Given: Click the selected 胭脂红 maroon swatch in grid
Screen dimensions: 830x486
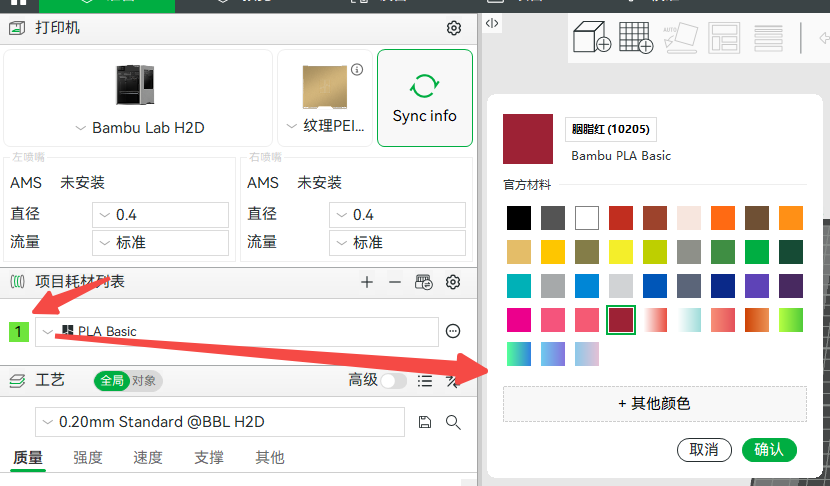Looking at the screenshot, I should coord(621,320).
